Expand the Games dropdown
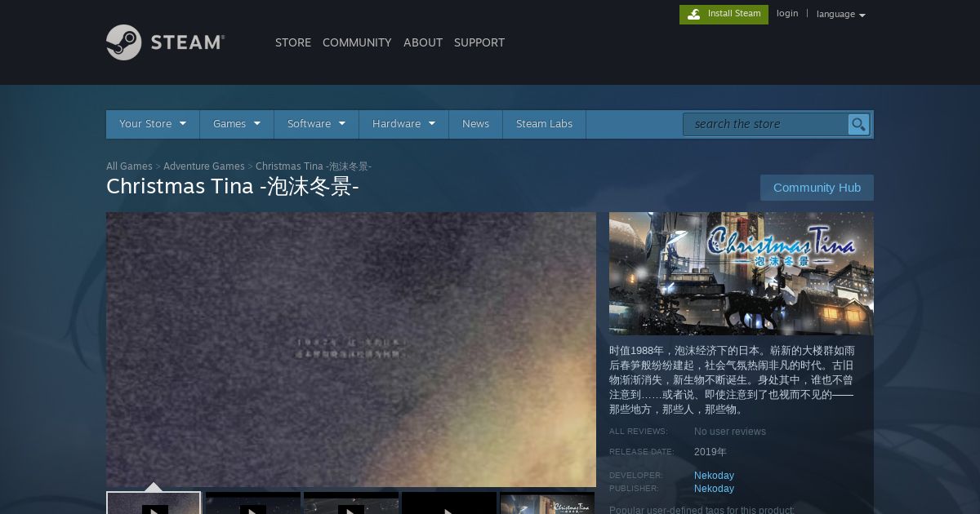Screen dimensions: 980x514 tap(237, 124)
